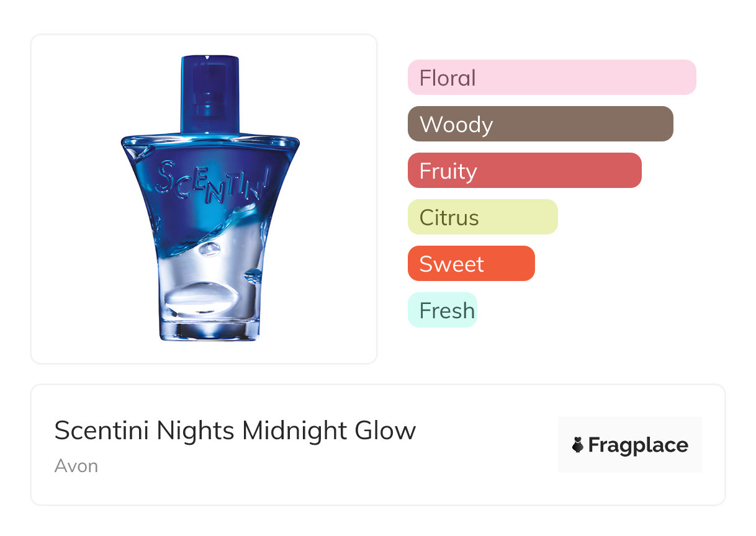Click the Fragplace wordmark text
The image size is (756, 536).
tap(638, 445)
